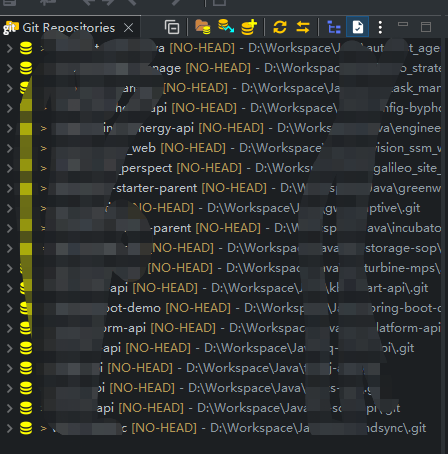The image size is (448, 454).
Task: Clone a Git repository via toolbar icon
Action: coord(226,26)
